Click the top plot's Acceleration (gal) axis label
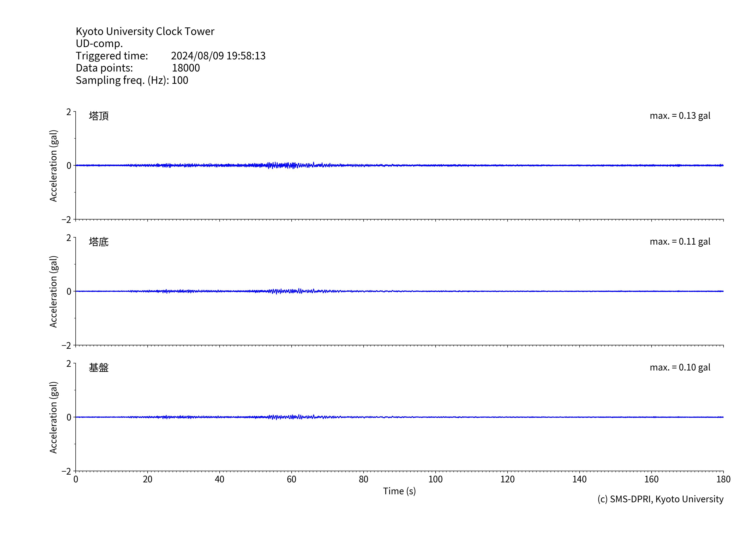The height and width of the screenshot is (534, 756). pyautogui.click(x=53, y=166)
